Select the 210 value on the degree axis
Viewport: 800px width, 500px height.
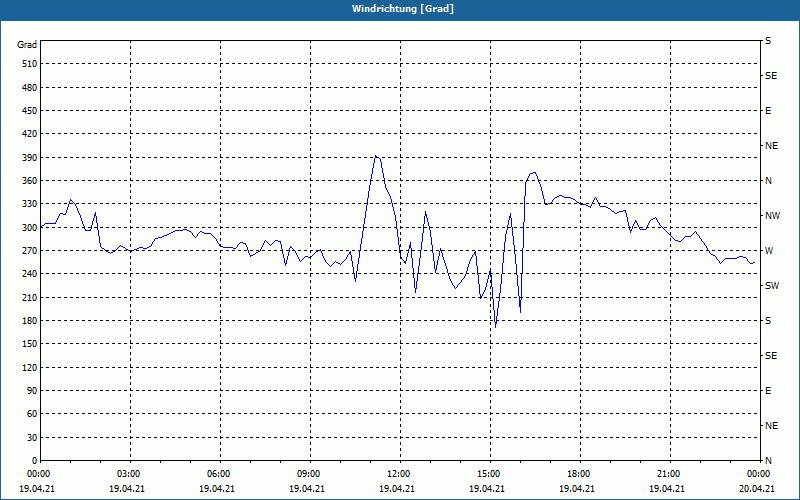click(30, 297)
